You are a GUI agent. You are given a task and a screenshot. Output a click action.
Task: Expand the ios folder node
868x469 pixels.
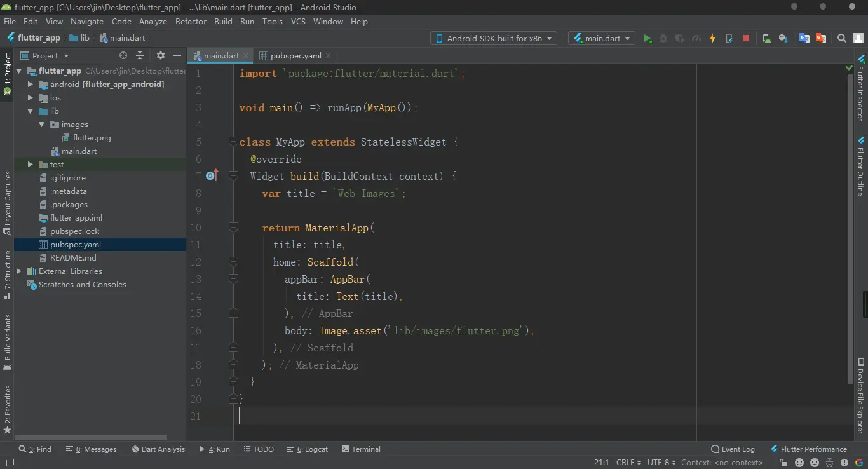(31, 98)
